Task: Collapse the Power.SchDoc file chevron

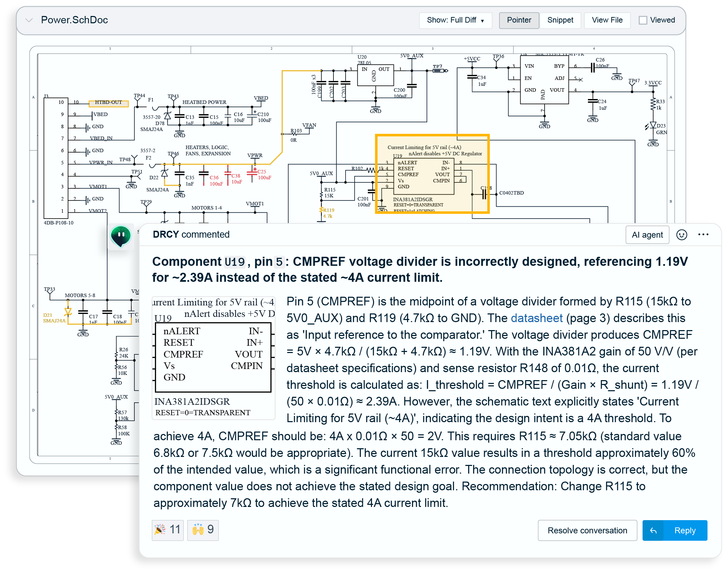Action: point(29,20)
